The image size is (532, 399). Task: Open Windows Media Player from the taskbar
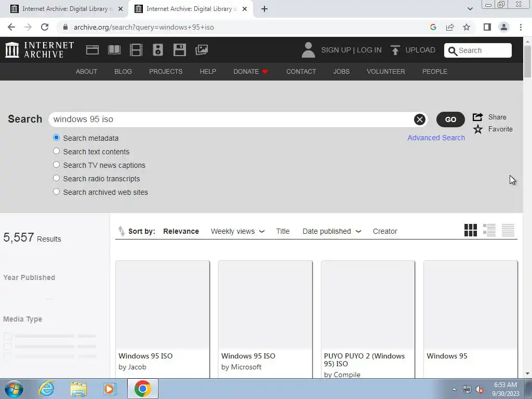click(110, 389)
